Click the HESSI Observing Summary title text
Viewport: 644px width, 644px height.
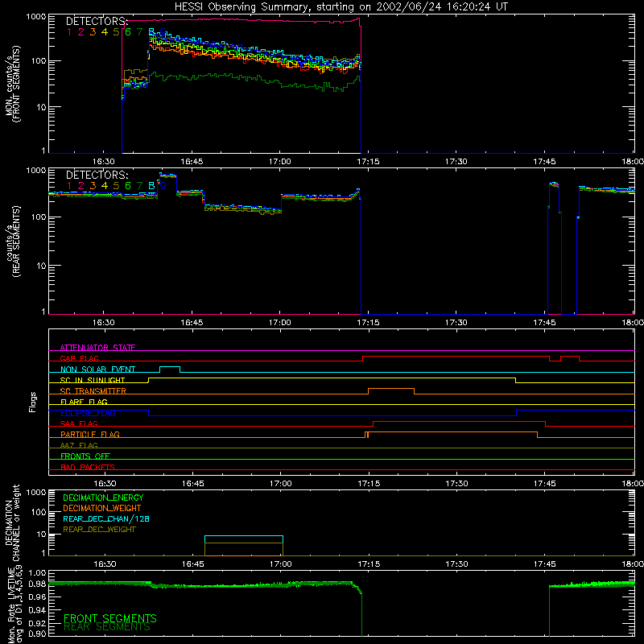(x=341, y=7)
